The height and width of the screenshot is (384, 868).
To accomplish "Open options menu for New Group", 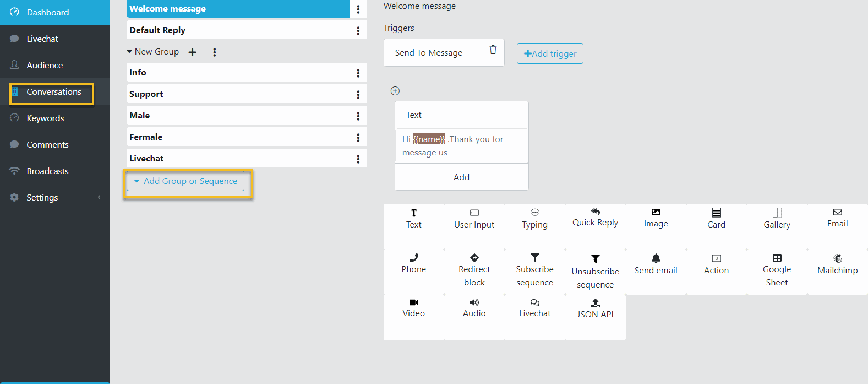I will 215,52.
